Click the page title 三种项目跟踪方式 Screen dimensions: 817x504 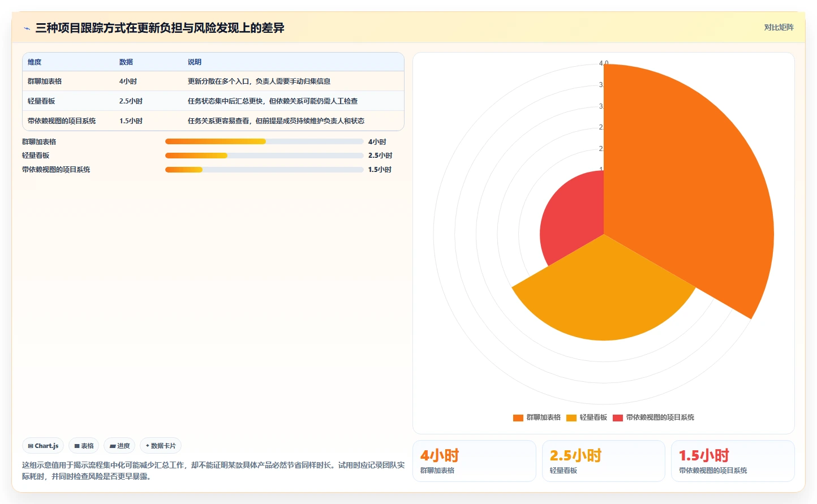[160, 28]
